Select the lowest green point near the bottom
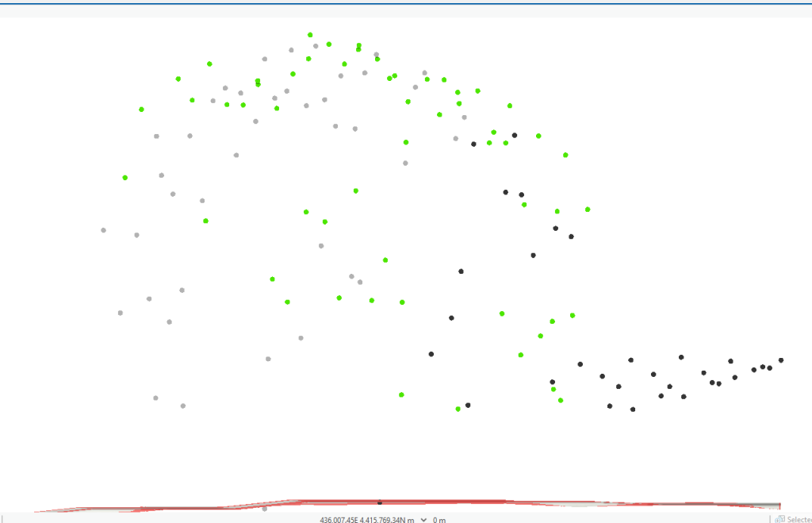Image resolution: width=812 pixels, height=523 pixels. click(x=458, y=408)
